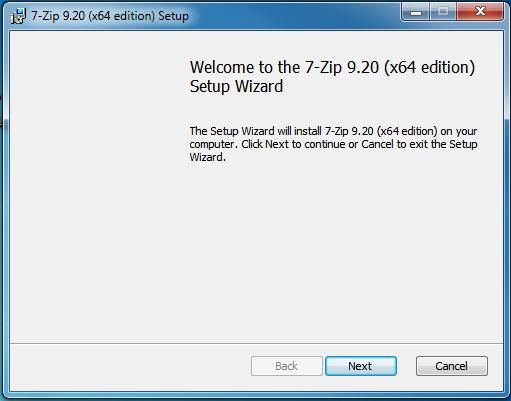Image resolution: width=511 pixels, height=401 pixels.
Task: Click the greyed-out maximize window button
Action: (443, 12)
